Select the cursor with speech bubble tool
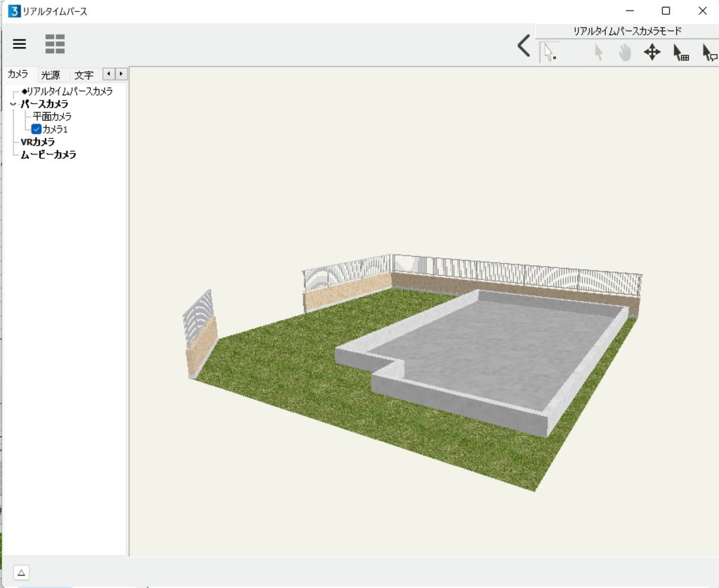The width and height of the screenshot is (719, 588). click(709, 53)
